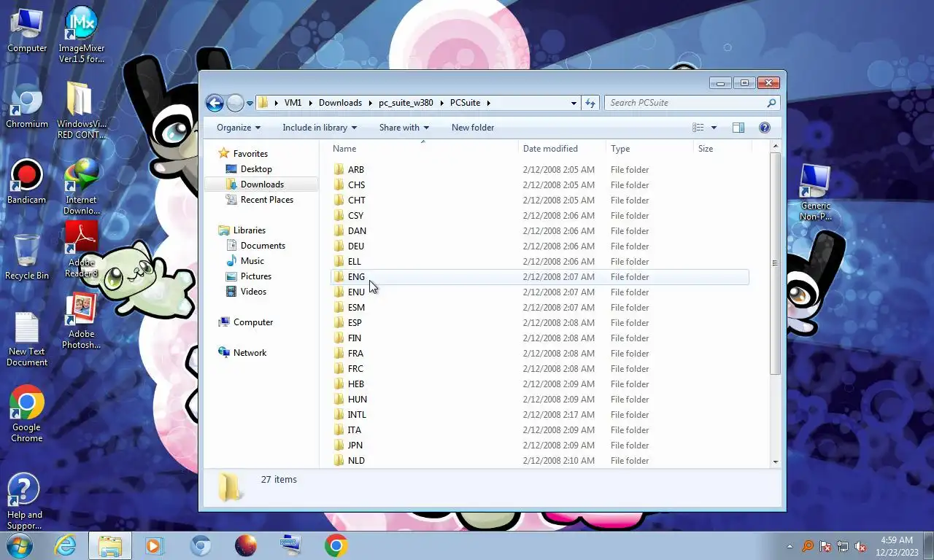
Task: Select the CHS folder
Action: click(x=540, y=185)
